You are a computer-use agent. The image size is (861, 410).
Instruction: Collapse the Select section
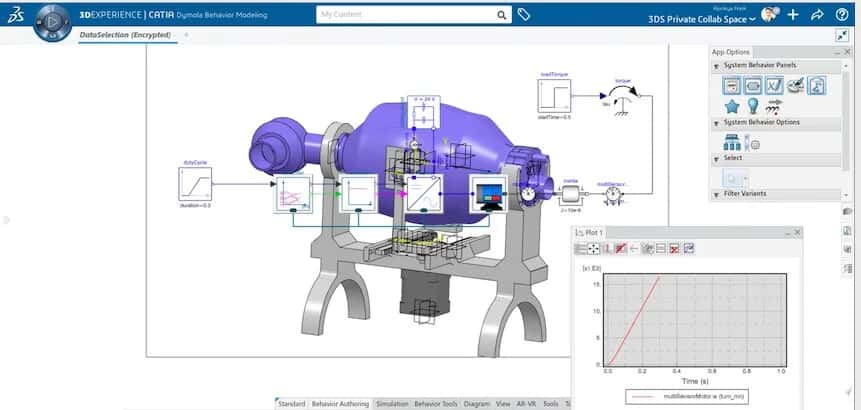(x=716, y=158)
